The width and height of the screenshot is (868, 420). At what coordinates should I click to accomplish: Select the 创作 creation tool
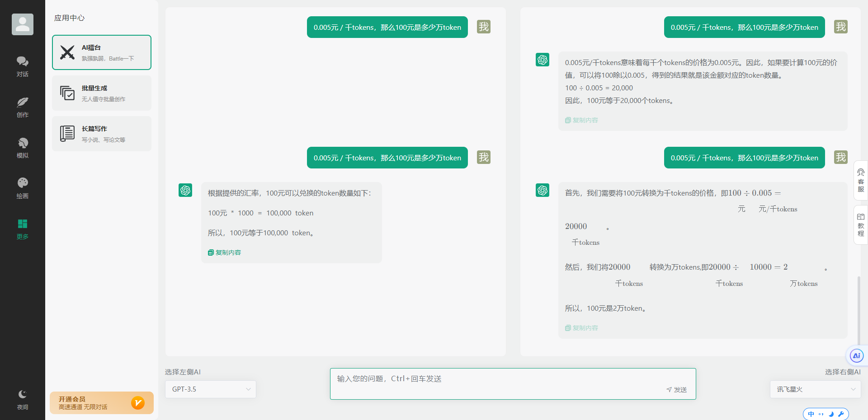tap(23, 107)
